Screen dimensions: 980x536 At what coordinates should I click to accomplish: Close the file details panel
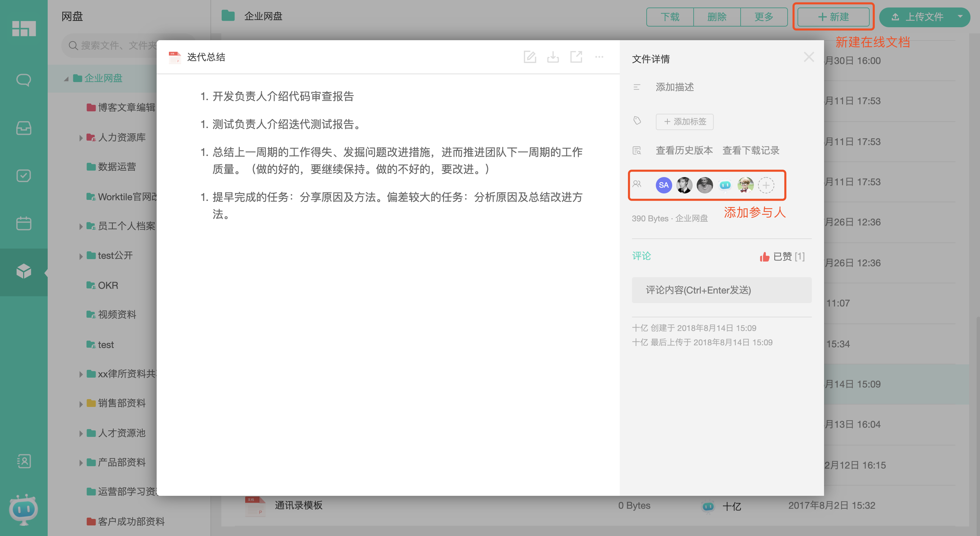tap(808, 57)
